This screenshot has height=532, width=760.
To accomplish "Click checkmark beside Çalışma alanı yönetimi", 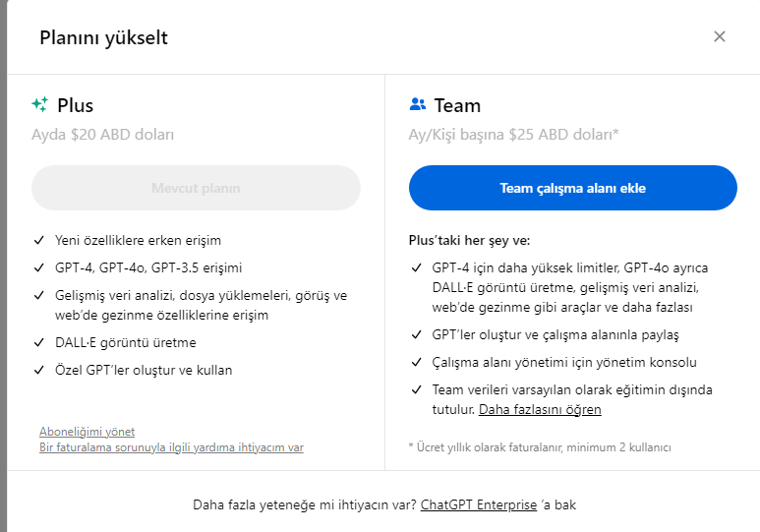I will [x=416, y=362].
